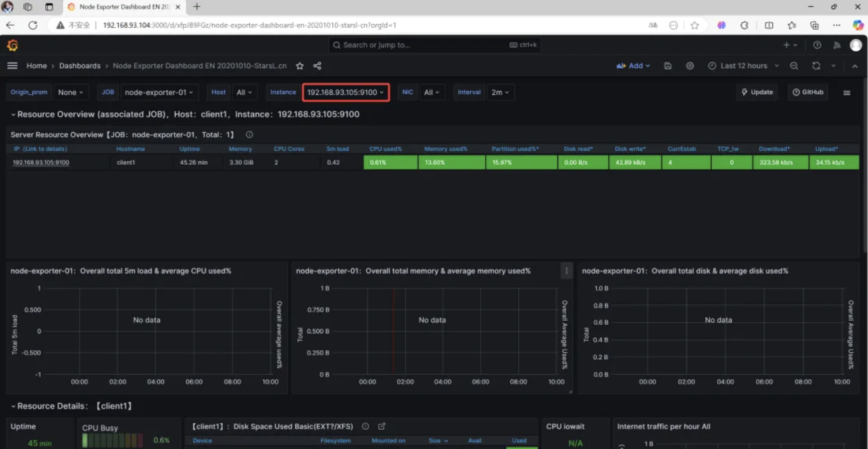Image resolution: width=868 pixels, height=449 pixels.
Task: Open the Grafana help icon
Action: pos(817,45)
